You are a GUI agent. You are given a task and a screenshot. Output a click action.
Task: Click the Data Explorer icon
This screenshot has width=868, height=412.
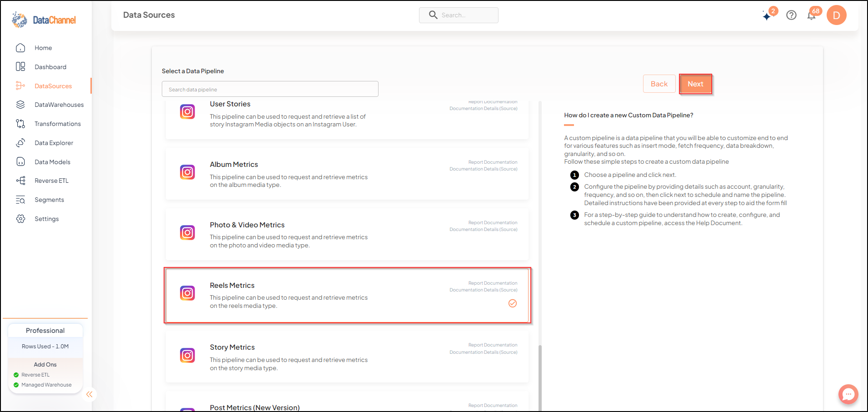[20, 143]
